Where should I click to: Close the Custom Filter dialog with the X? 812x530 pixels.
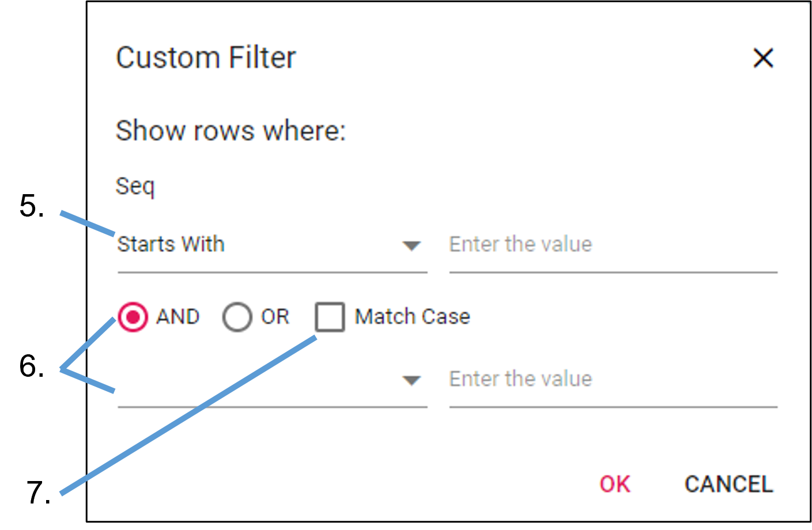[763, 58]
